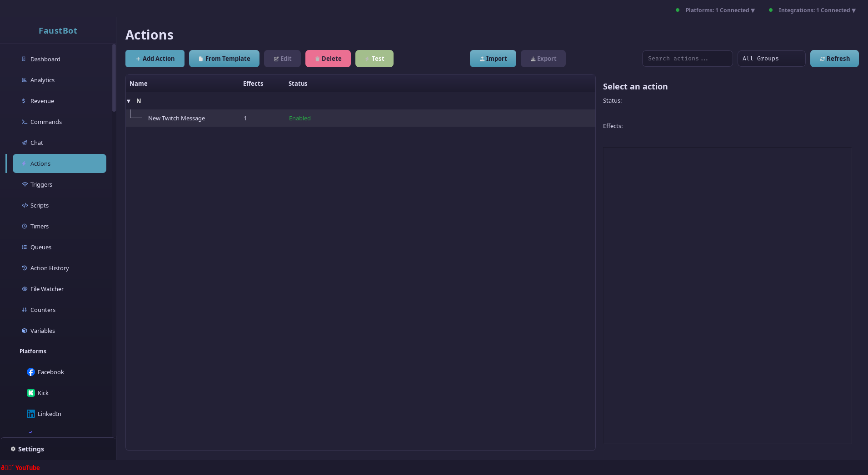Click the search actions field
Screen dimensions: 868x475
(x=687, y=58)
